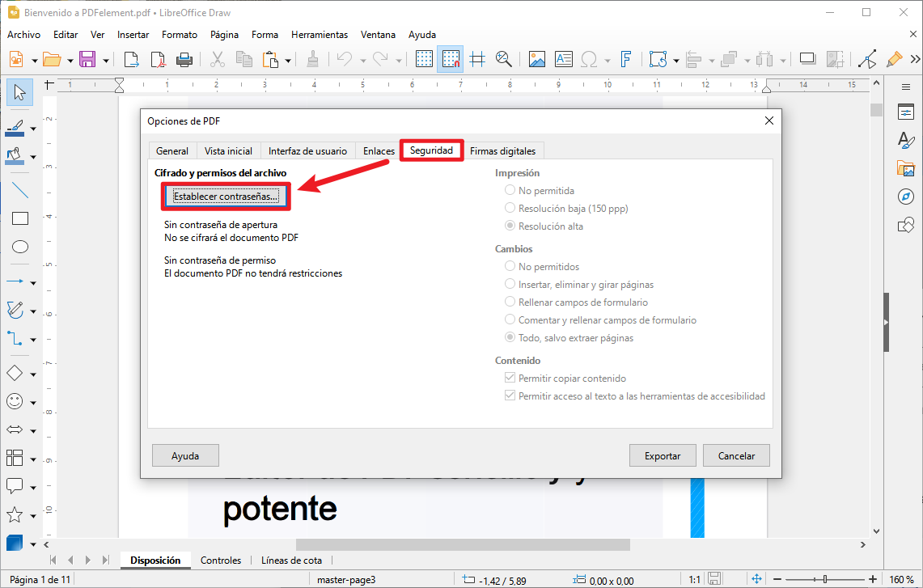Switch to the Interfaz de usuario tab
923x588 pixels.
pos(308,150)
